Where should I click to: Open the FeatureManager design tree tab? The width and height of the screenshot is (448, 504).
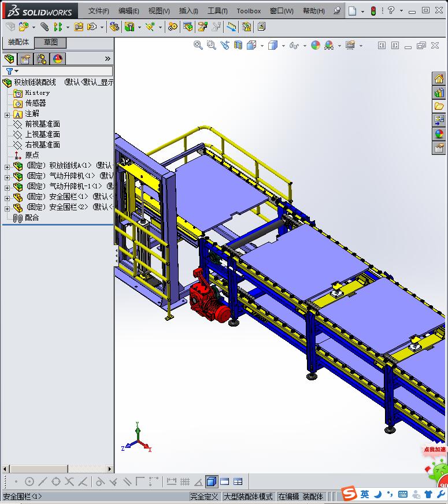click(x=10, y=59)
